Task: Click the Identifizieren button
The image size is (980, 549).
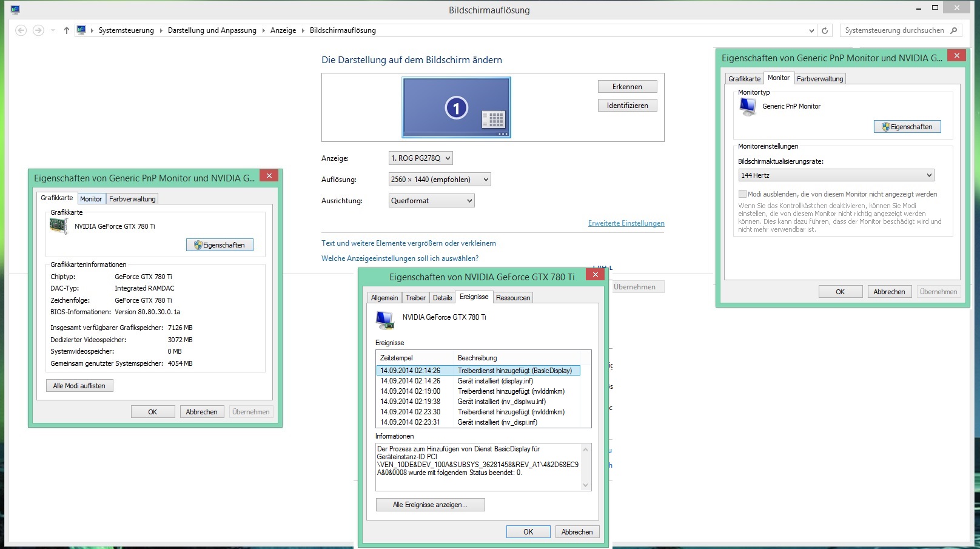Action: [x=627, y=106]
